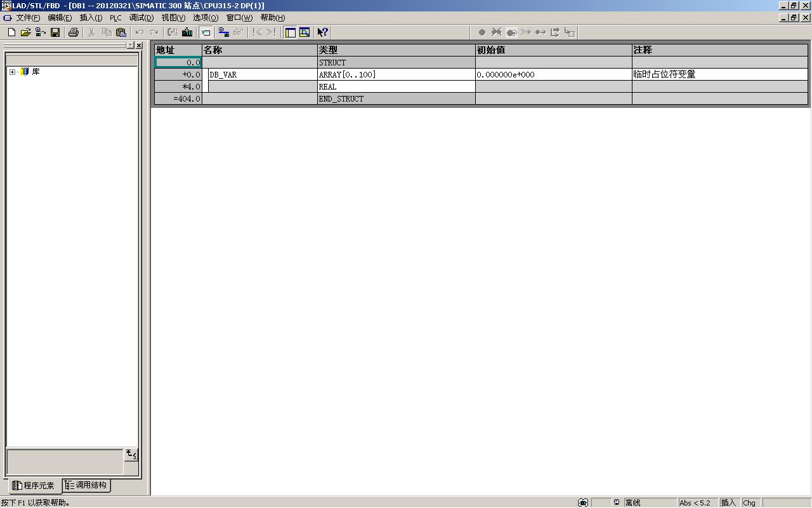Toggle the declaration view icon
The height and width of the screenshot is (508, 812).
[206, 32]
